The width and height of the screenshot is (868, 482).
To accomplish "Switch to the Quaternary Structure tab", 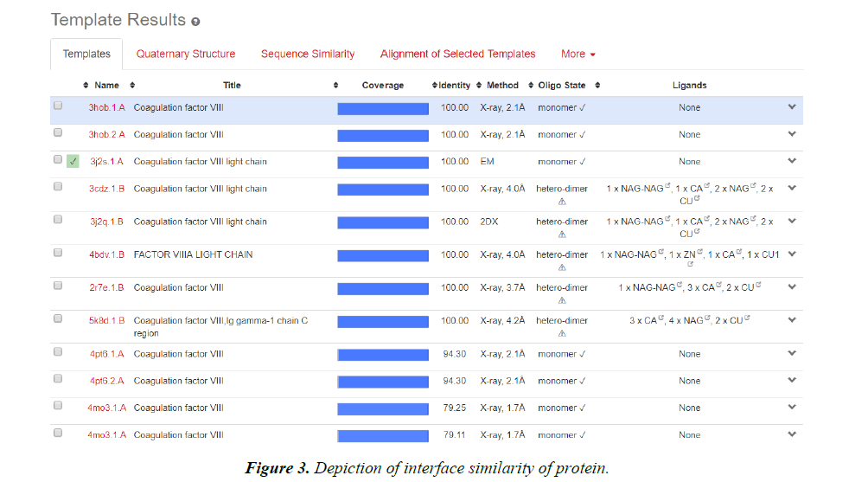I will click(185, 54).
